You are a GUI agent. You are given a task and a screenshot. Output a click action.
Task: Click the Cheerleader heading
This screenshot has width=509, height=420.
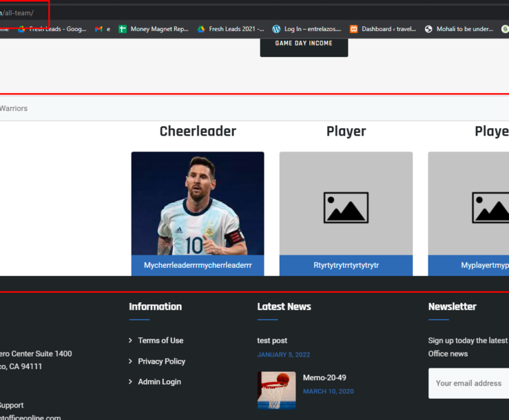(x=198, y=131)
